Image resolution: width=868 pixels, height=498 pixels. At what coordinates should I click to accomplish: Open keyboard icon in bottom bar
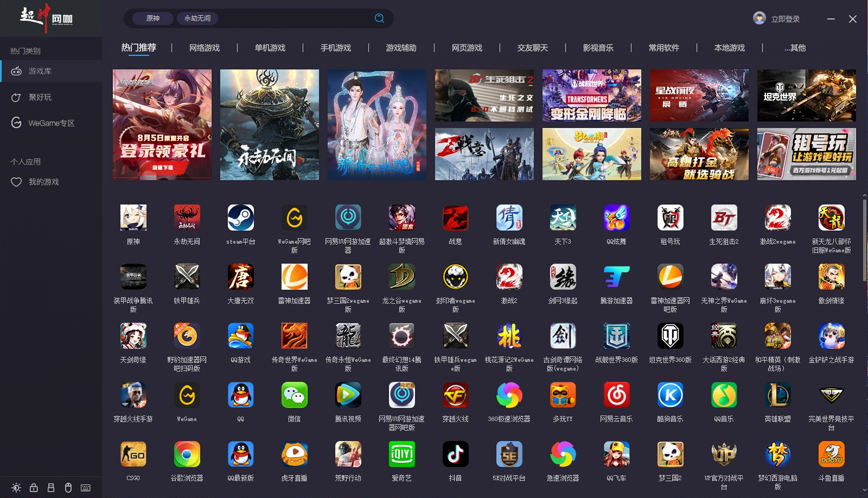[x=86, y=488]
